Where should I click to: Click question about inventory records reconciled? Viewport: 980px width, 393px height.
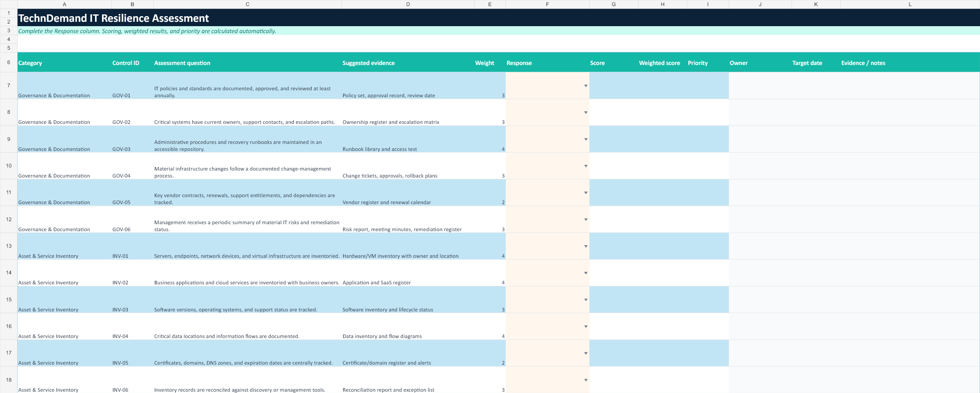point(248,380)
